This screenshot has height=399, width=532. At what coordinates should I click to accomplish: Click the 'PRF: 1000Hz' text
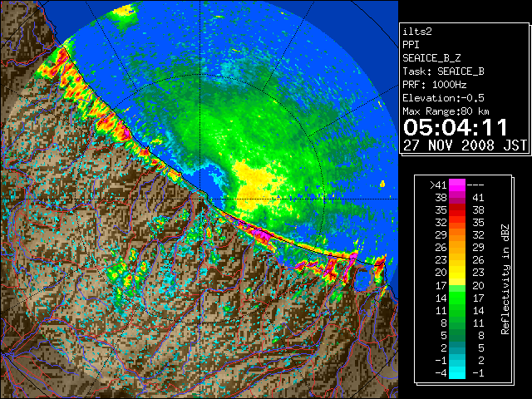pos(434,85)
